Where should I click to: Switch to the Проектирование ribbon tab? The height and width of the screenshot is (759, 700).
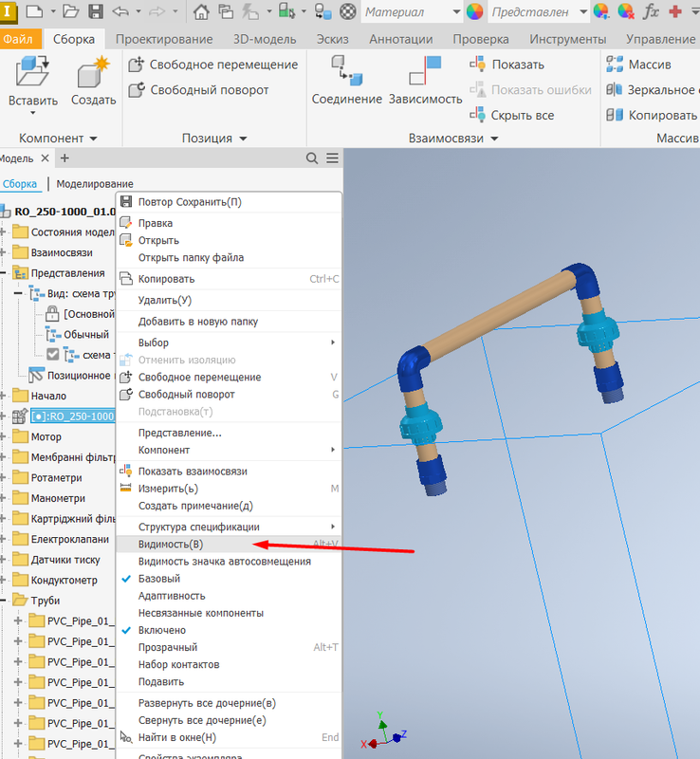(164, 39)
